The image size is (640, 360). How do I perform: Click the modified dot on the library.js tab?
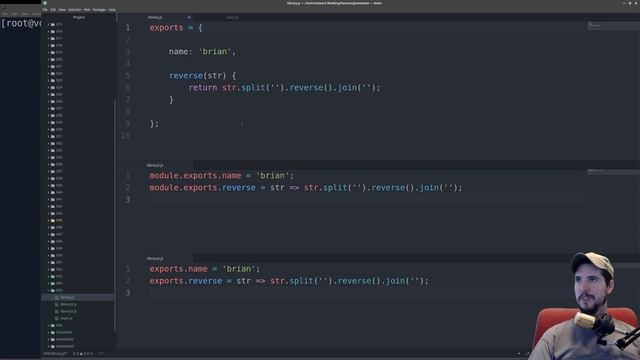point(189,18)
